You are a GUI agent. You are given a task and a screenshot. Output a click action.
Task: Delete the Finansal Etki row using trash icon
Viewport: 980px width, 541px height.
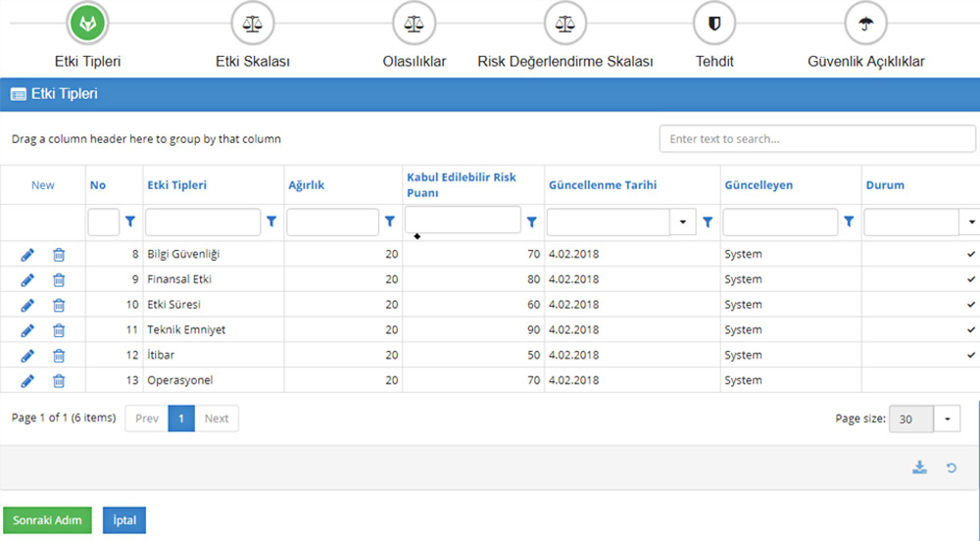point(59,280)
